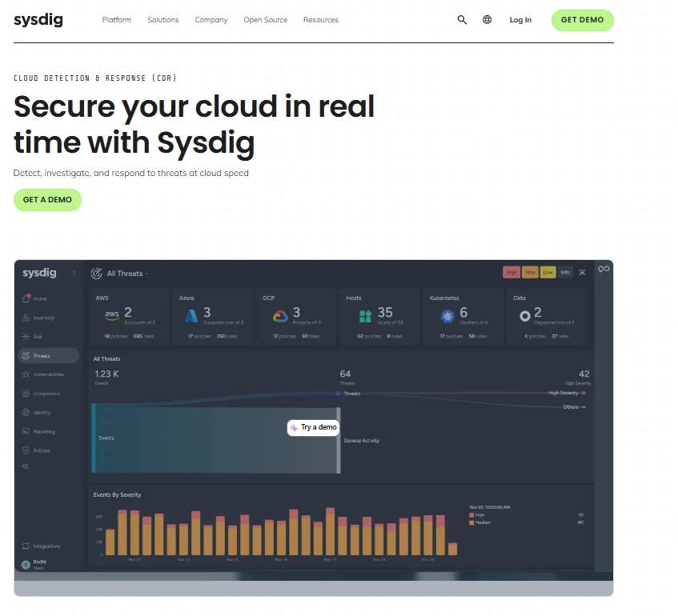The width and height of the screenshot is (678, 616).
Task: Open the Open Source menu
Action: (266, 20)
